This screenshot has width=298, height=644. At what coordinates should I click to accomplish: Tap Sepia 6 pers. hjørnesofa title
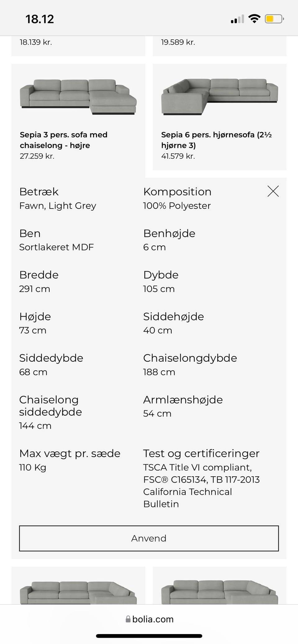(x=216, y=140)
